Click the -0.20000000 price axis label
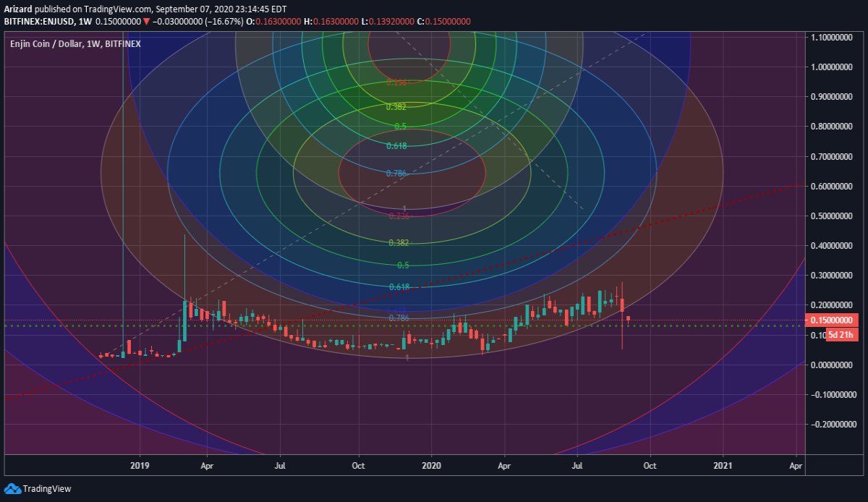 pos(833,425)
